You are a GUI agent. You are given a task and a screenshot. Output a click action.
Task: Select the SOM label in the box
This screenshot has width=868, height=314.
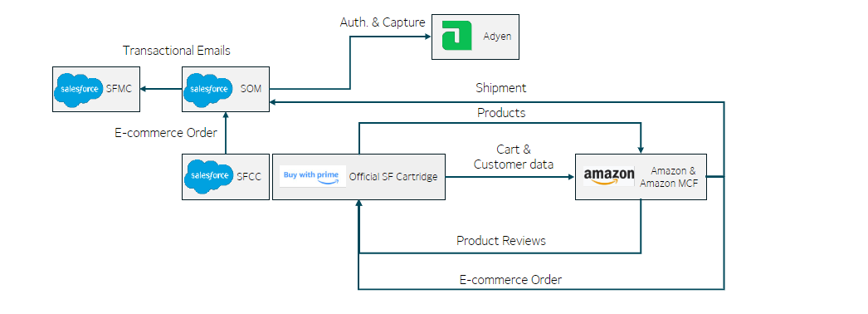[x=251, y=89]
